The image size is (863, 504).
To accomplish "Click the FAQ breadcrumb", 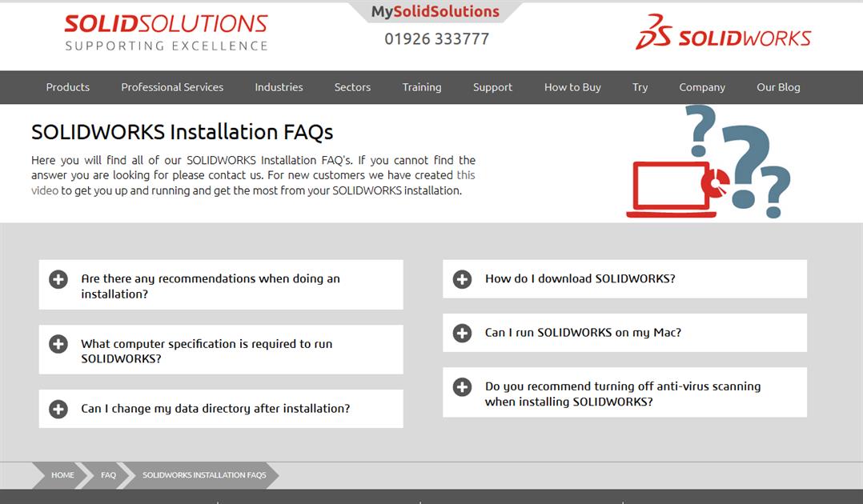I will tap(108, 475).
